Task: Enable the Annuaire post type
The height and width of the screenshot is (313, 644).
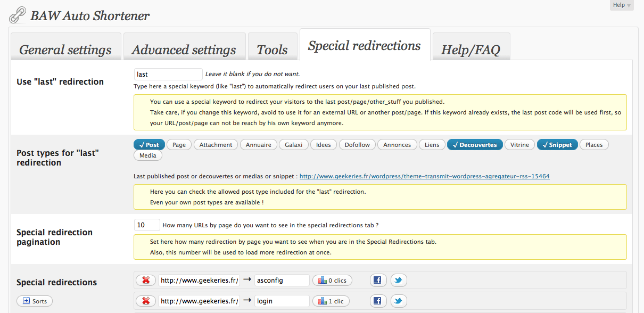Action: pyautogui.click(x=259, y=145)
